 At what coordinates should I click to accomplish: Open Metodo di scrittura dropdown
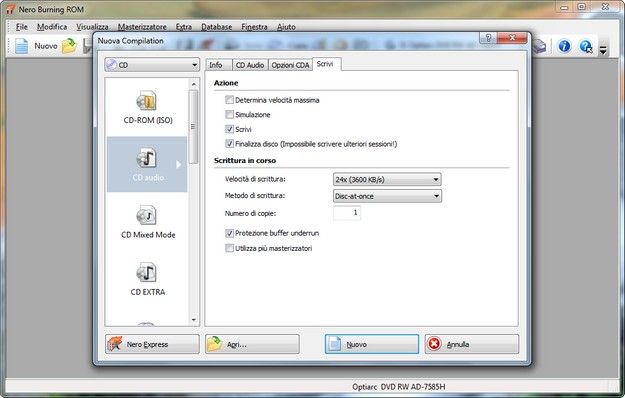click(387, 196)
